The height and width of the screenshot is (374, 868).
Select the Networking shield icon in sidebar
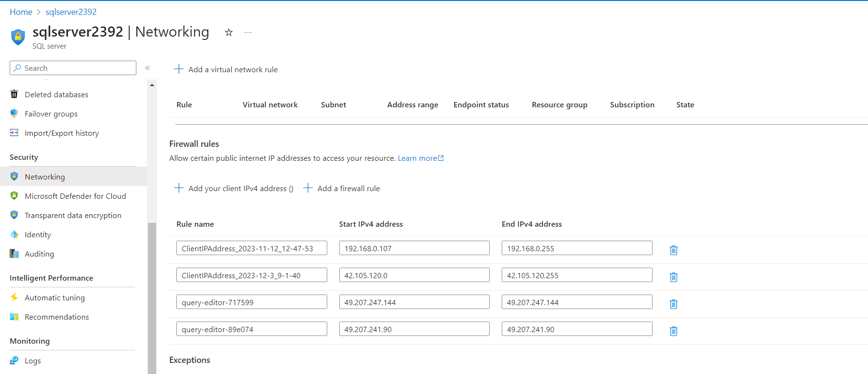click(x=14, y=177)
